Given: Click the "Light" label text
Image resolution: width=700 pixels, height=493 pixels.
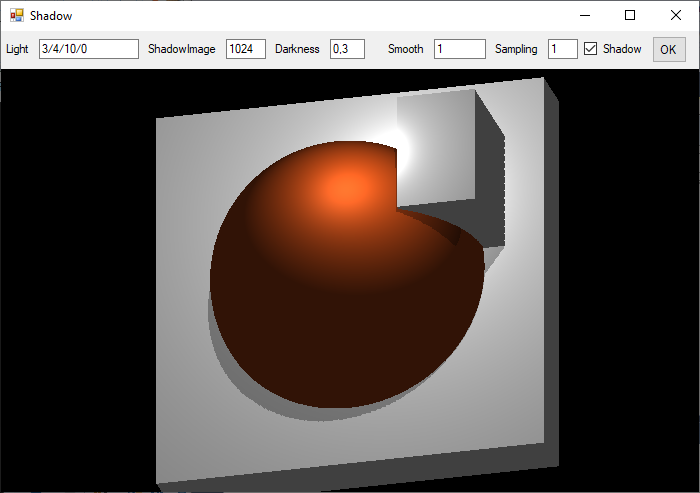Looking at the screenshot, I should pyautogui.click(x=17, y=49).
